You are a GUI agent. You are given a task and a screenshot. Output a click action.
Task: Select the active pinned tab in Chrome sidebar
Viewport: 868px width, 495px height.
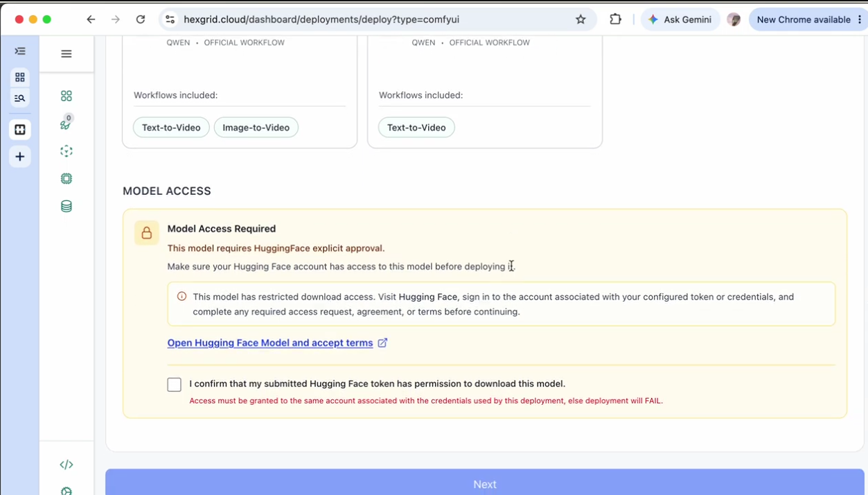[x=20, y=130]
